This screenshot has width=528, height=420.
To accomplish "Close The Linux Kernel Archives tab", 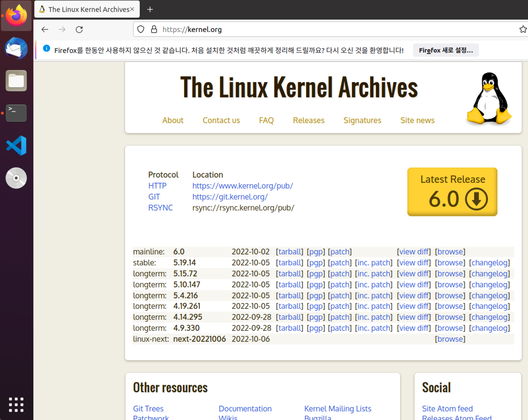I will tap(132, 9).
